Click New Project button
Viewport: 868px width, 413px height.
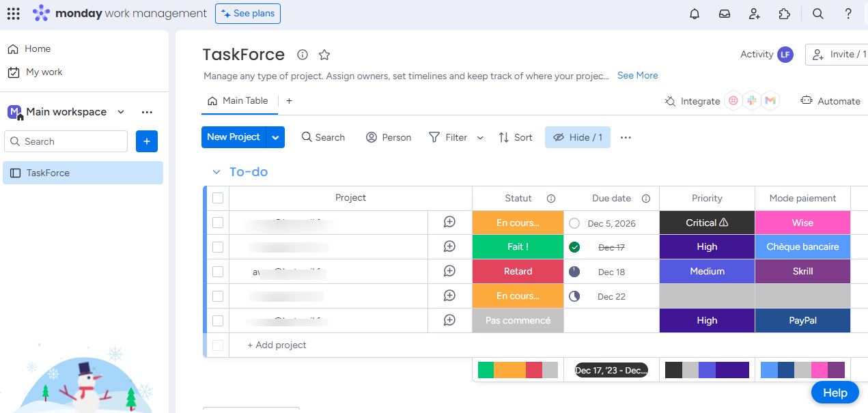point(234,137)
